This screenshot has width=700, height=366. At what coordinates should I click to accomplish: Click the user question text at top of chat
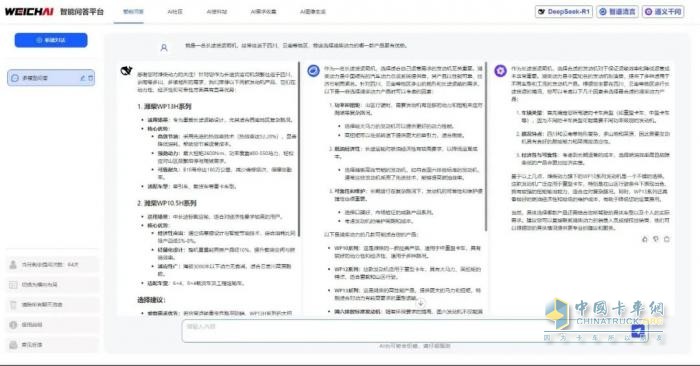tap(296, 45)
